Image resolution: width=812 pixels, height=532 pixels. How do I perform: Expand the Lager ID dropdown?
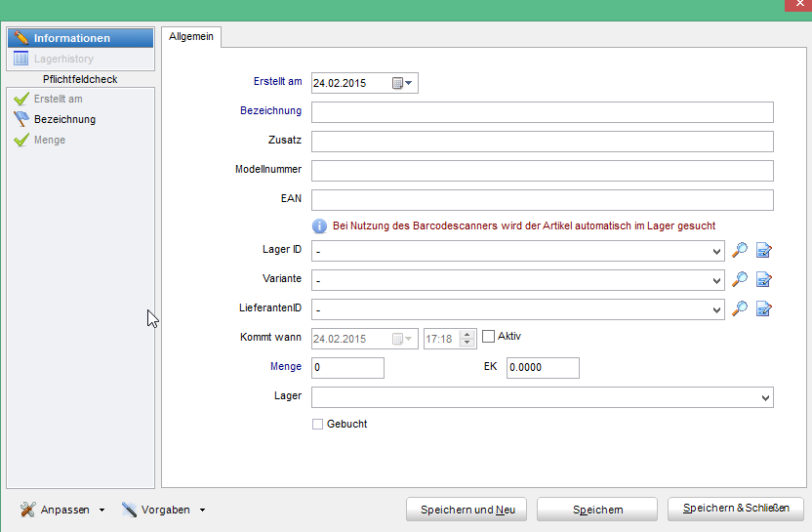pos(717,251)
